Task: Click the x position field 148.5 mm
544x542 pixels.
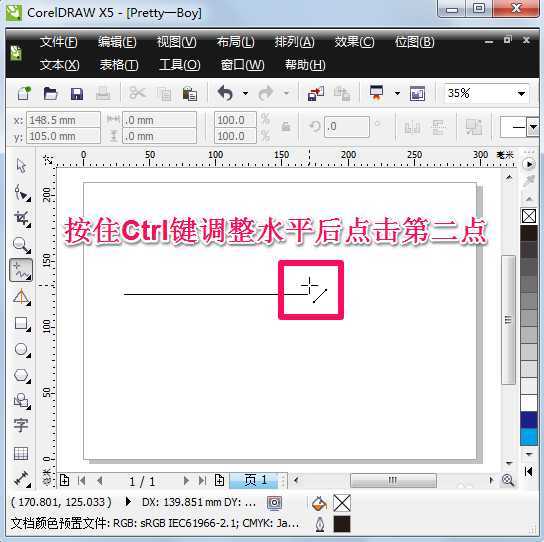Action: tap(63, 120)
